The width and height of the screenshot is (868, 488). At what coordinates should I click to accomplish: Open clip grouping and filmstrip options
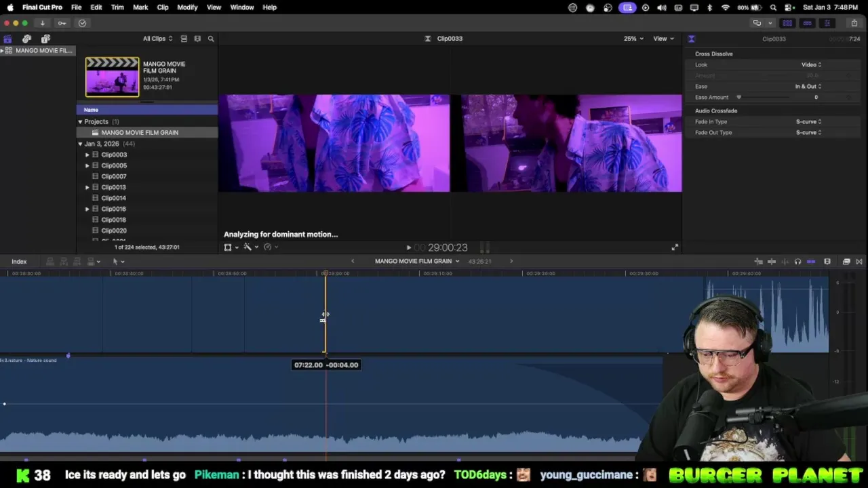[197, 39]
